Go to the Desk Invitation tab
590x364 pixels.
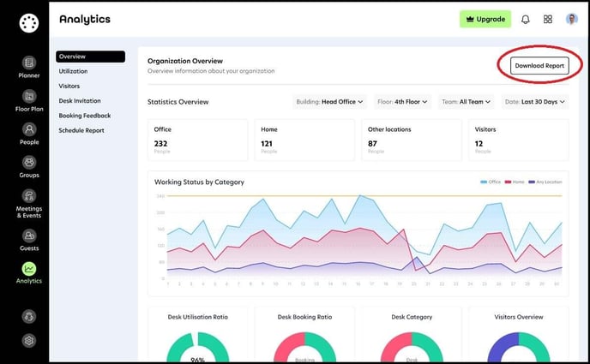click(80, 101)
